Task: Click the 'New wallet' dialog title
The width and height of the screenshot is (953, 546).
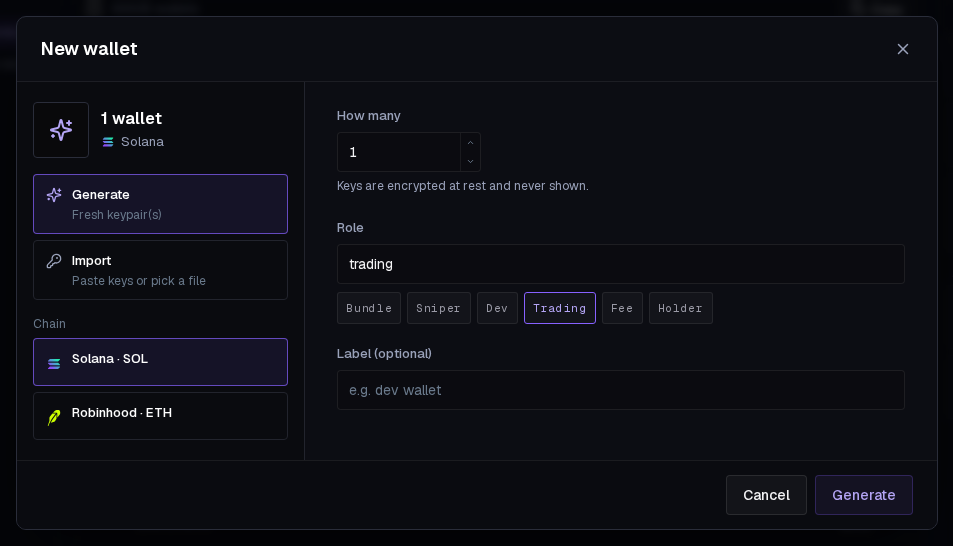Action: pyautogui.click(x=89, y=49)
